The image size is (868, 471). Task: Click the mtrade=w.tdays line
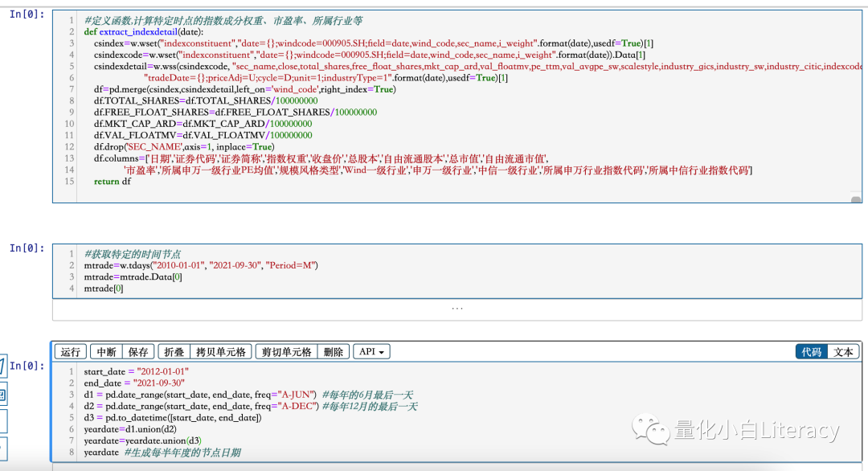pyautogui.click(x=201, y=266)
